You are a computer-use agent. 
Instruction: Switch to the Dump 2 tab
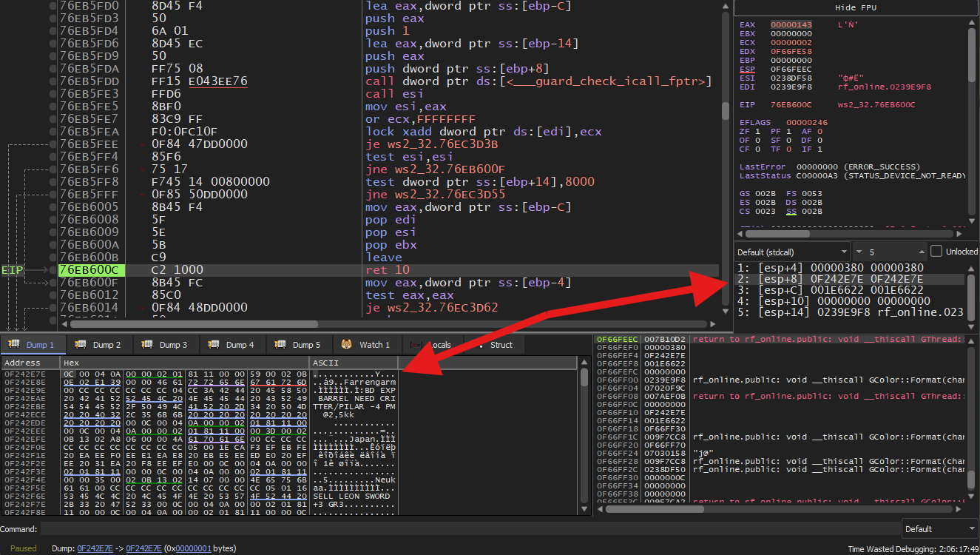coord(101,345)
